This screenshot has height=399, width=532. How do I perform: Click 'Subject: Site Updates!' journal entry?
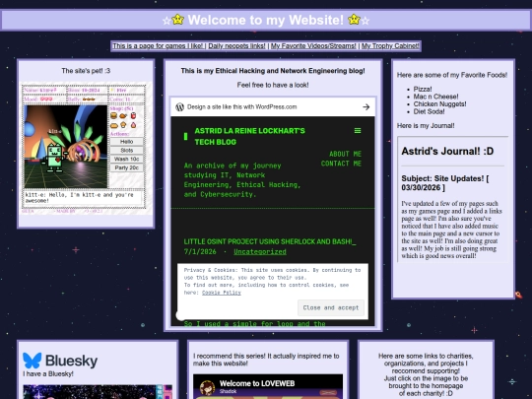coord(444,183)
